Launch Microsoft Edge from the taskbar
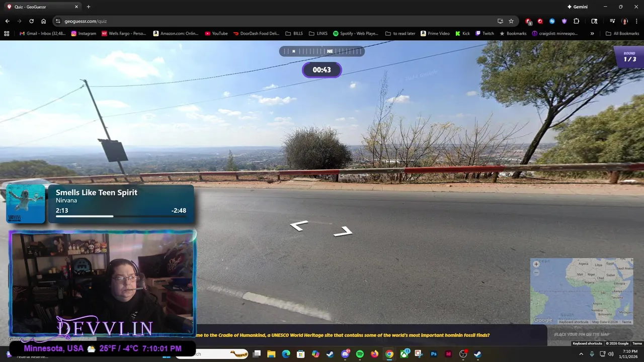 click(x=286, y=354)
